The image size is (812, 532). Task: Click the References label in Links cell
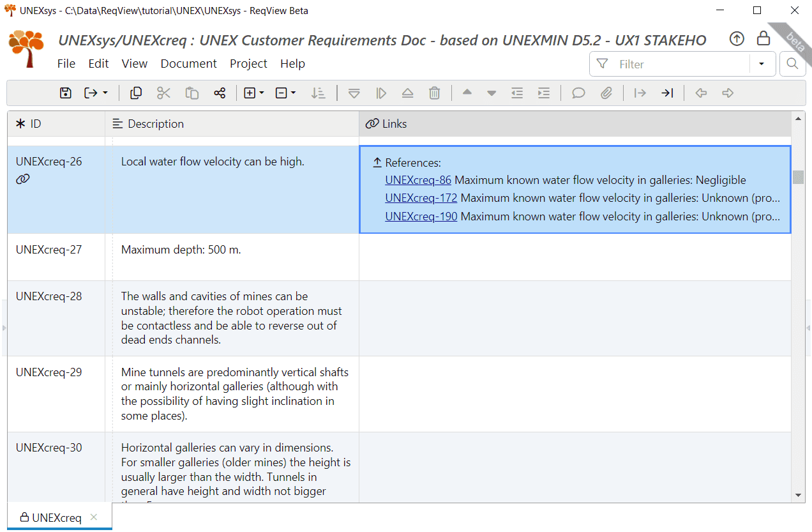point(413,163)
